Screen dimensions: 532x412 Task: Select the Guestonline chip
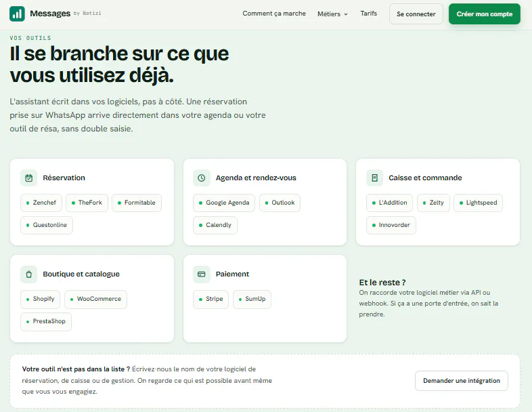pos(47,225)
